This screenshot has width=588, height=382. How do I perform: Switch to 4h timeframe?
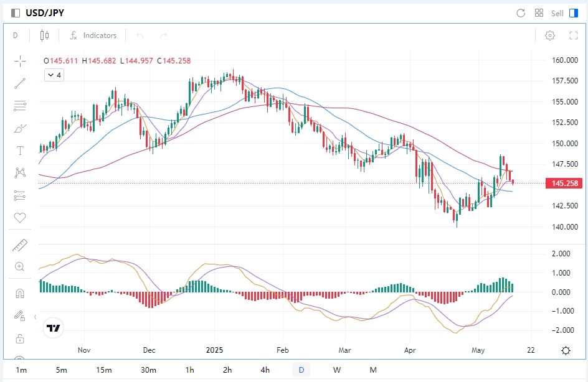pos(265,370)
